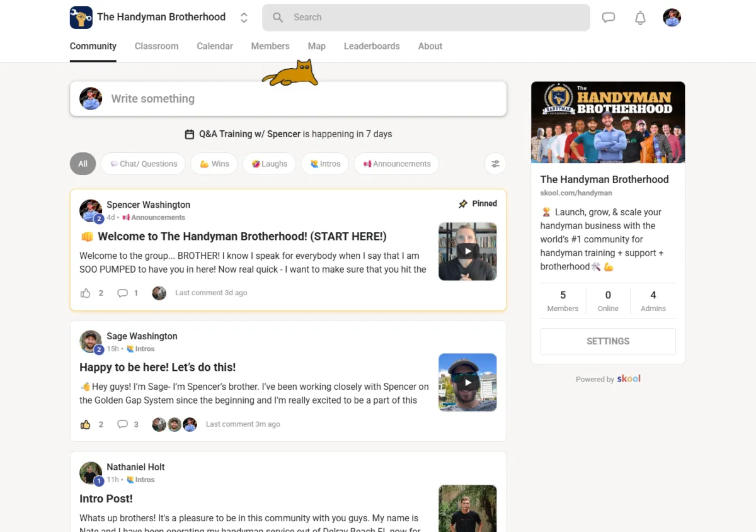
Task: Open Spencer Washington's profile name link
Action: (x=149, y=205)
